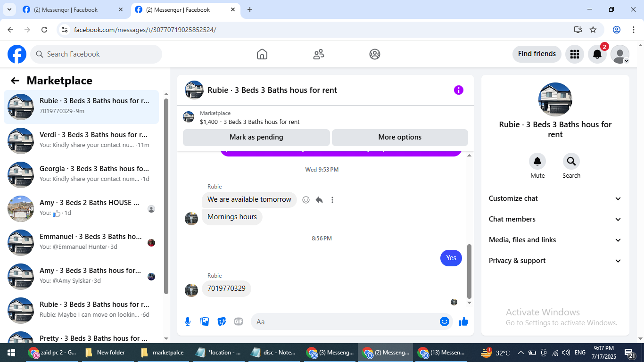Click the More options button
The width and height of the screenshot is (644, 362).
coord(400,137)
